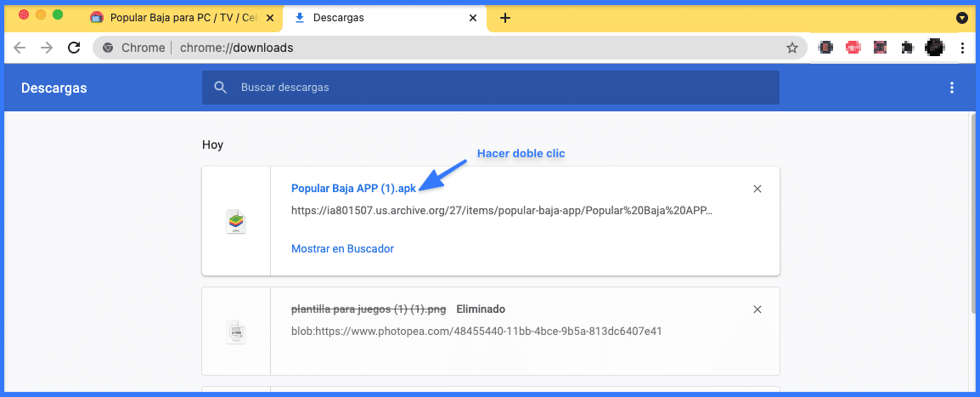This screenshot has height=397, width=980.
Task: Click the struck-through plantilla para juegos filename
Action: point(369,309)
